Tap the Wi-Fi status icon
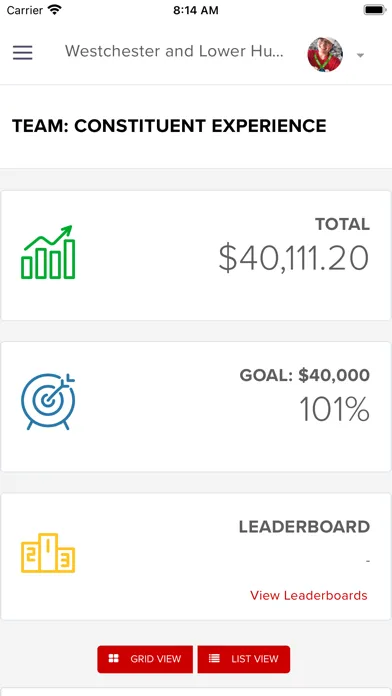 [55, 10]
